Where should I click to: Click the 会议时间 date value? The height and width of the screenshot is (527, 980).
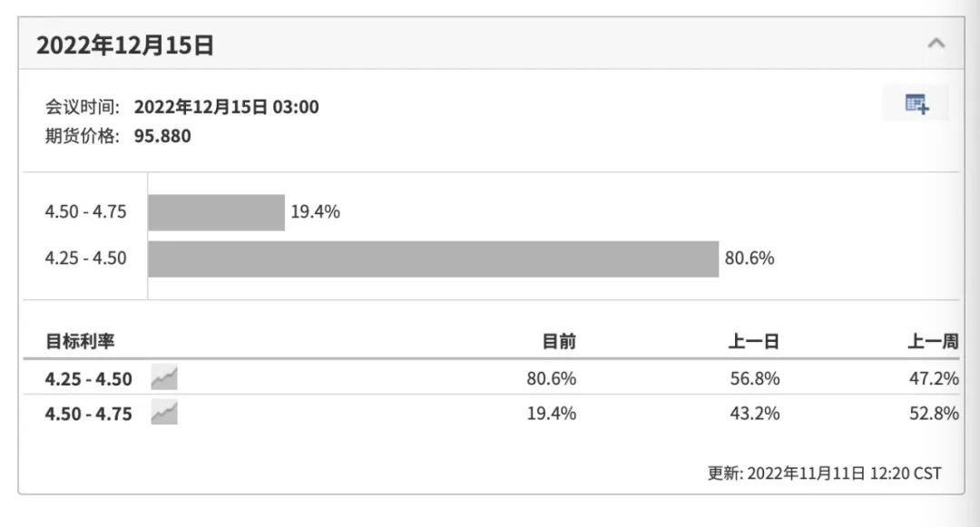coord(226,107)
